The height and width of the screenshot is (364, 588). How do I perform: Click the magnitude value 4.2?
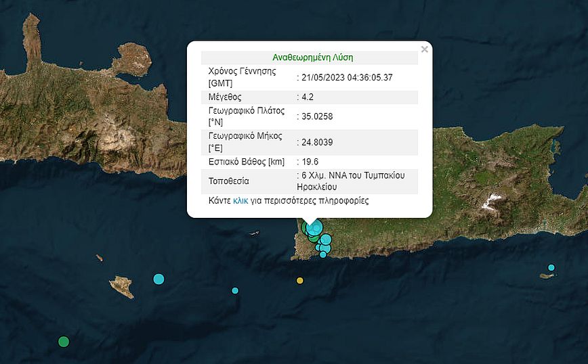click(310, 97)
